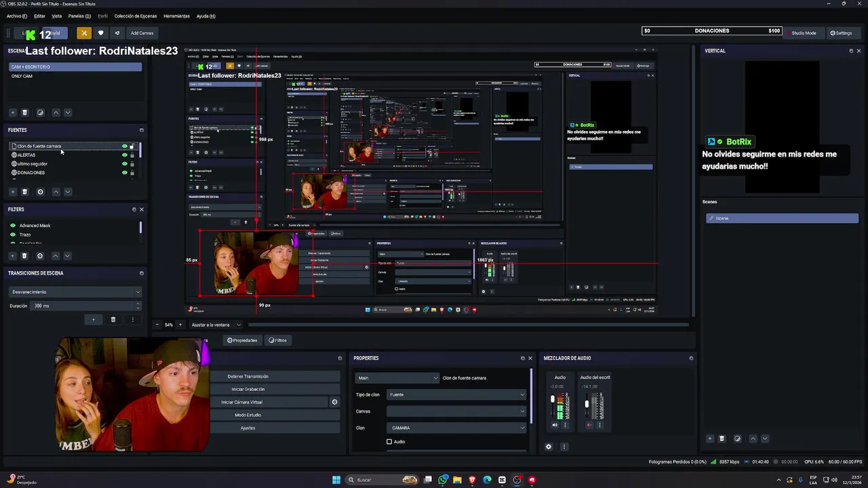Delete the selected scene with trash icon
The height and width of the screenshot is (488, 868).
point(24,113)
